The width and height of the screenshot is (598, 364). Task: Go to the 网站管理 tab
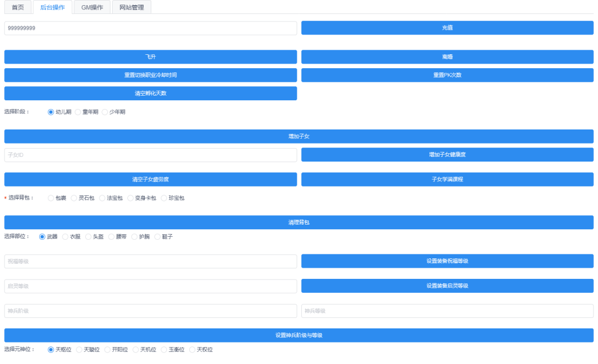[x=131, y=7]
